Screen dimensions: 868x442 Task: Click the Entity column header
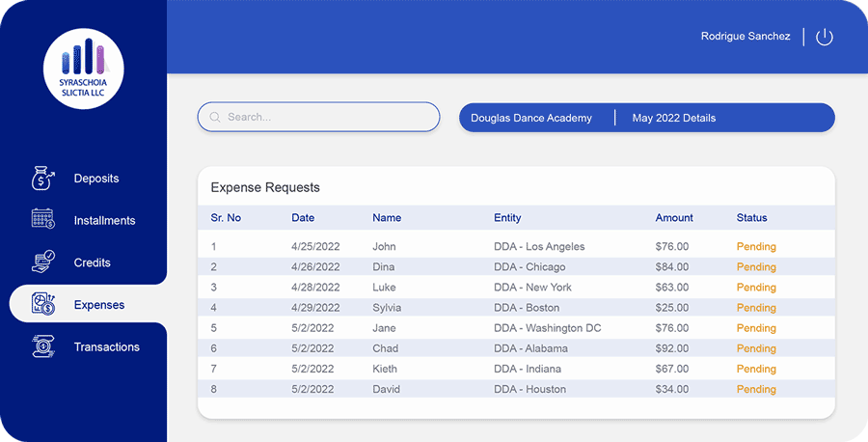(x=507, y=218)
